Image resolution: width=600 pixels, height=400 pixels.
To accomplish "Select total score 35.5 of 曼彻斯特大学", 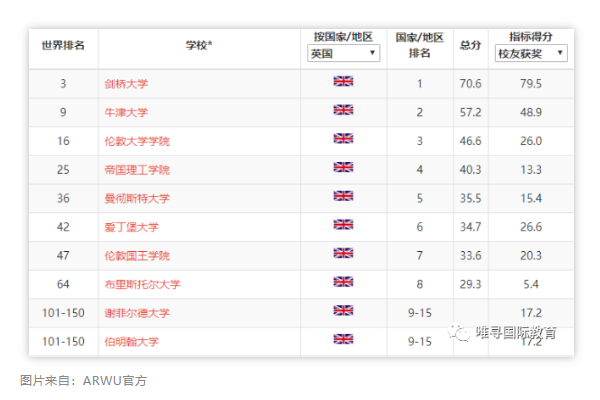I will 470,199.
